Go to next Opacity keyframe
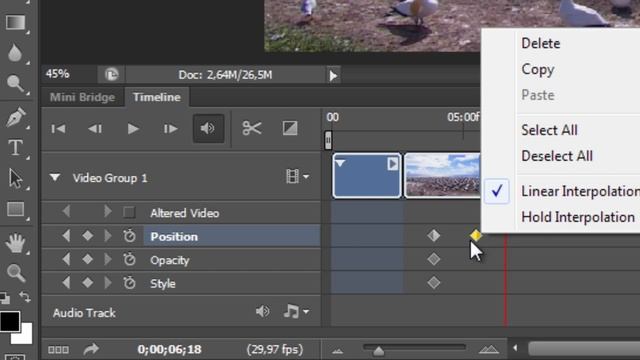The height and width of the screenshot is (360, 640). point(108,259)
